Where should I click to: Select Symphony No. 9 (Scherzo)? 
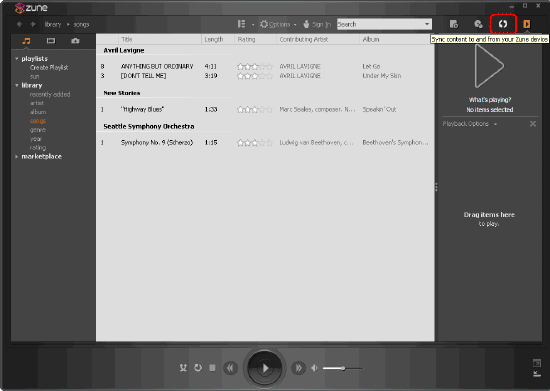tap(157, 142)
